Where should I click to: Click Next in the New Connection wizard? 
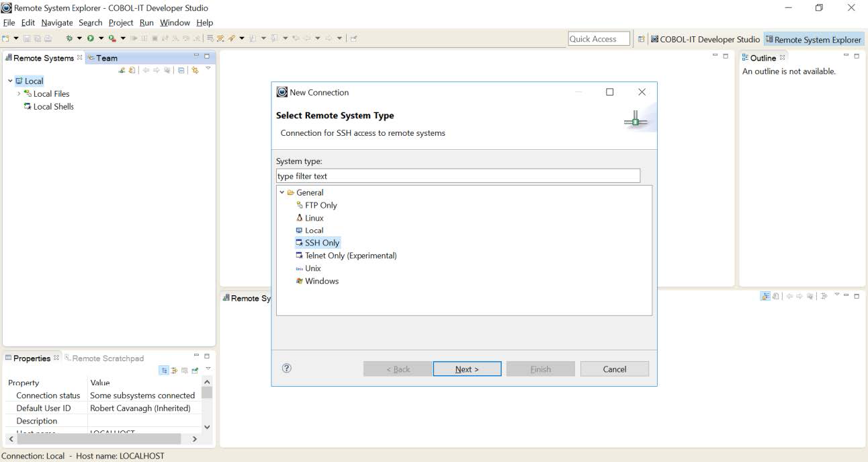467,369
